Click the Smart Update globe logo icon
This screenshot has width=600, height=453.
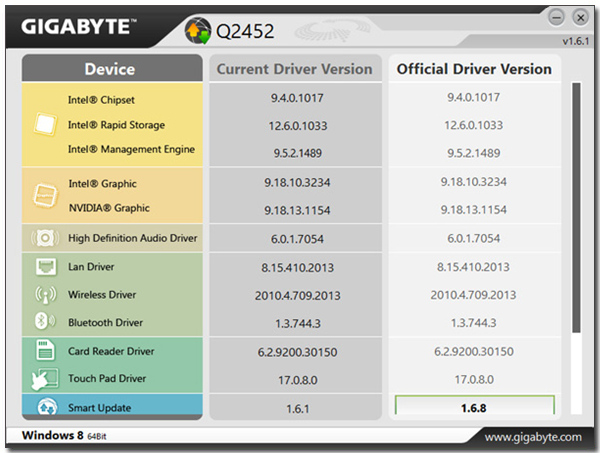tap(198, 31)
